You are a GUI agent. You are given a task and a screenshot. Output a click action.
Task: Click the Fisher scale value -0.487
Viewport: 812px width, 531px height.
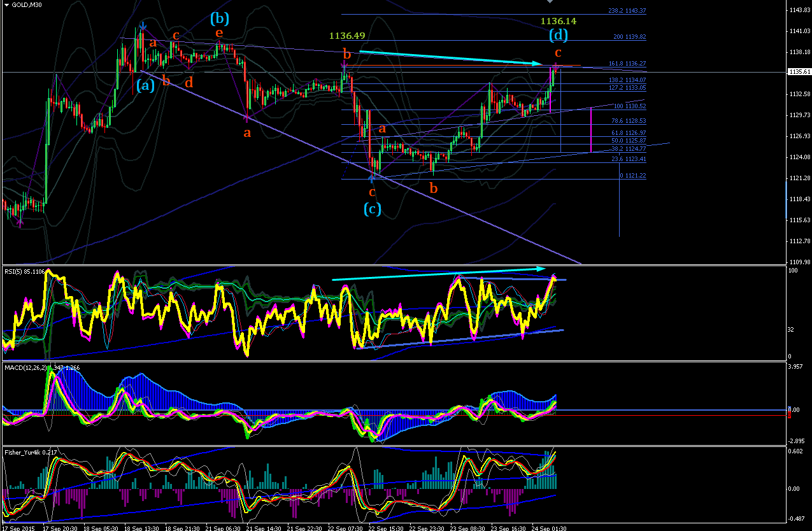click(x=797, y=518)
